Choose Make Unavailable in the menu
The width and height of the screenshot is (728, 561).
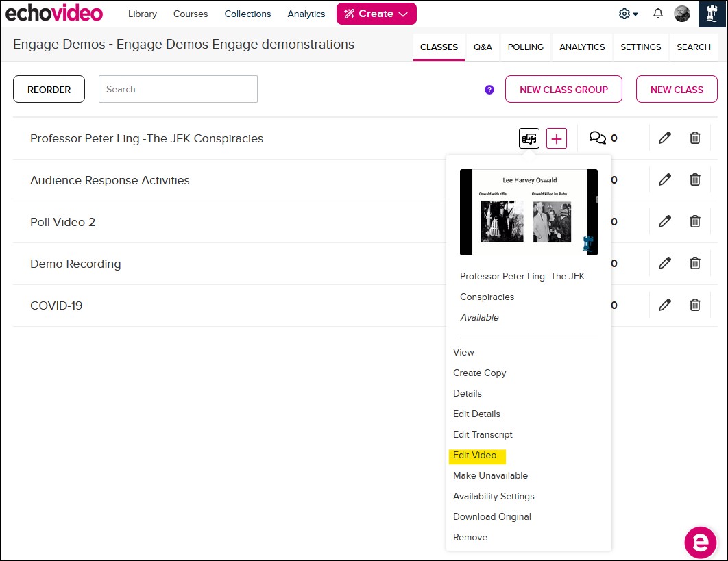[490, 476]
